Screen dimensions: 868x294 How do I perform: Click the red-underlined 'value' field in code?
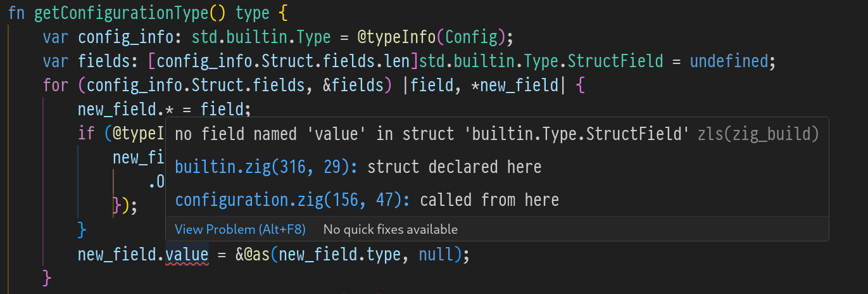187,255
